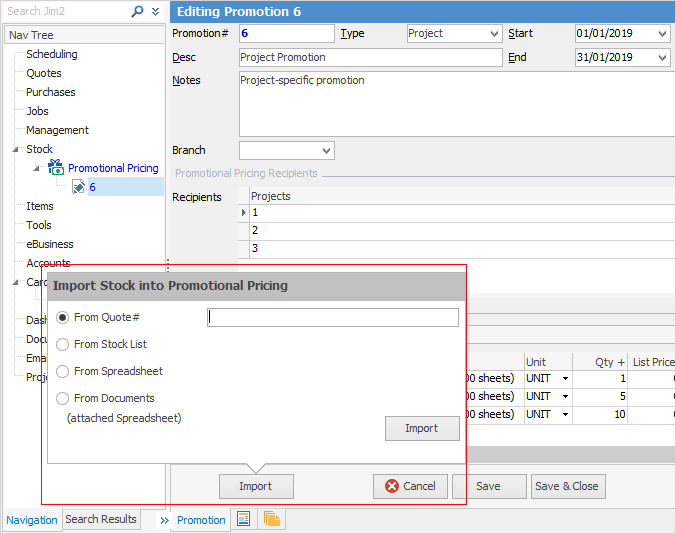The height and width of the screenshot is (534, 676).
Task: Open the Type dropdown showing Project
Action: pos(494,34)
